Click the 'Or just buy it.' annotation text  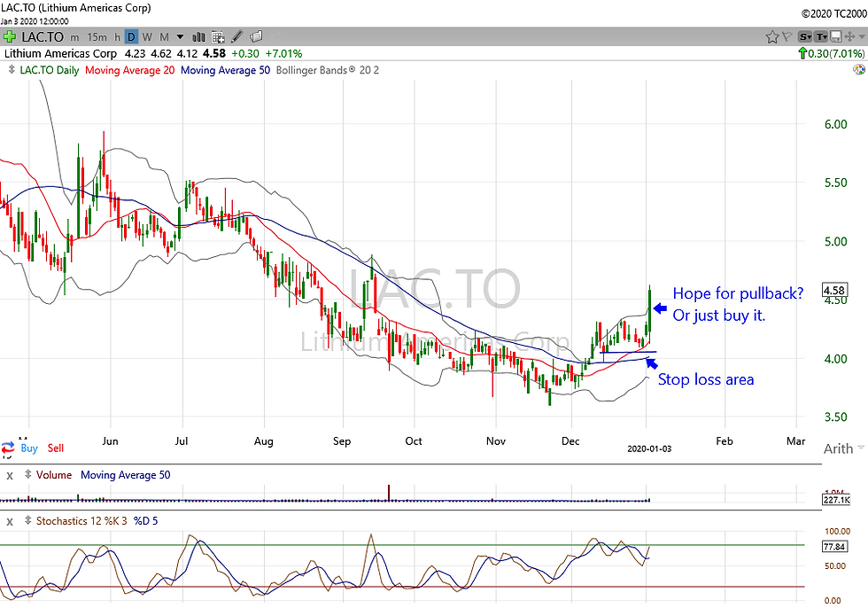click(x=718, y=316)
